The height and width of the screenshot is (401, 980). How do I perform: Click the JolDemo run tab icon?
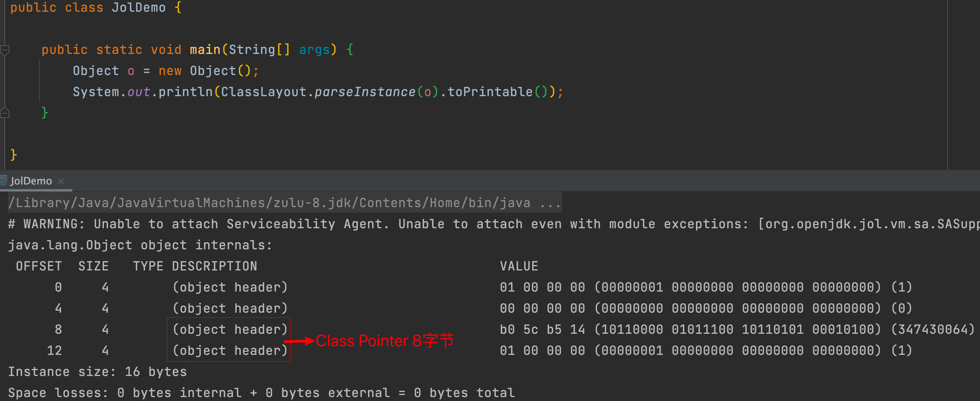tap(4, 181)
